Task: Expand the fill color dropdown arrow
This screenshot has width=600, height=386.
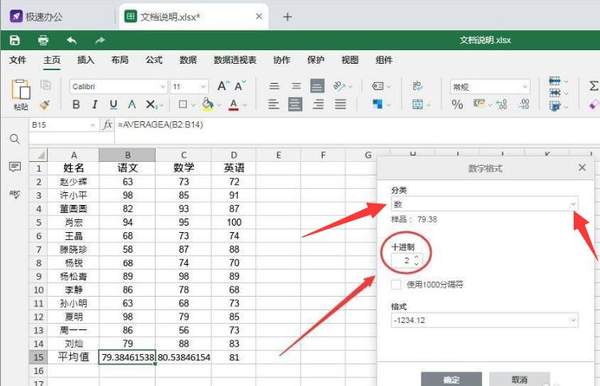Action: pos(219,105)
